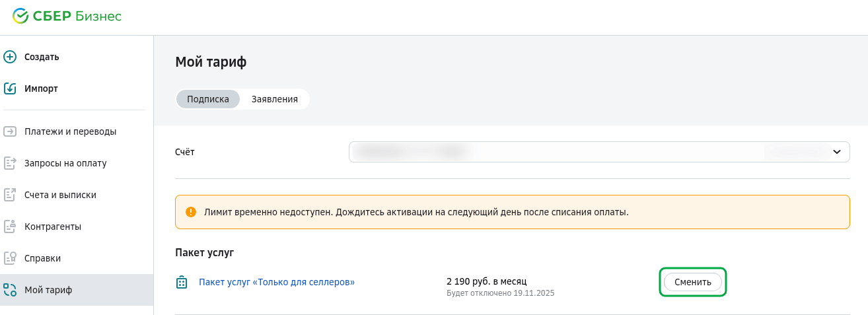
Task: Expand the account dropdown chevron arrow
Action: pyautogui.click(x=836, y=152)
